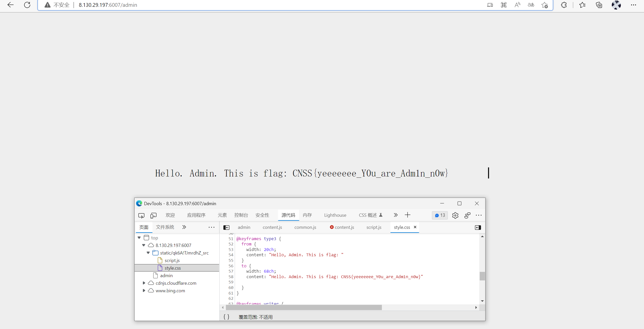Open more DevTools options menu
The height and width of the screenshot is (329, 644).
(479, 215)
